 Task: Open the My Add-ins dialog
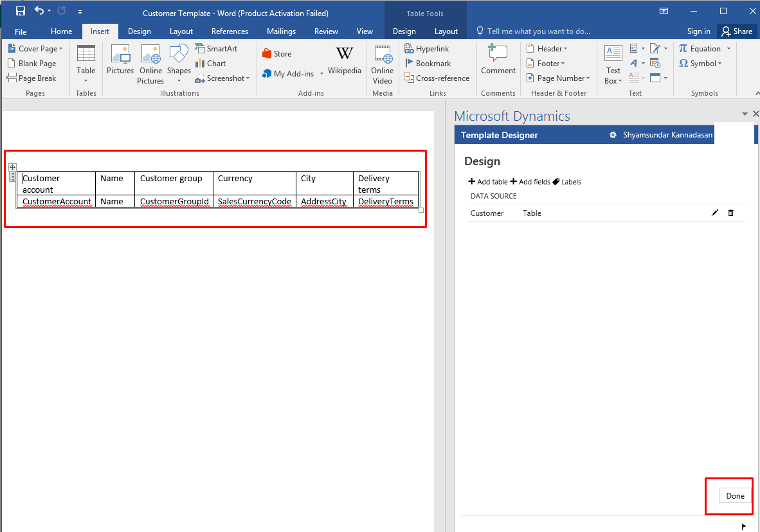pos(289,74)
